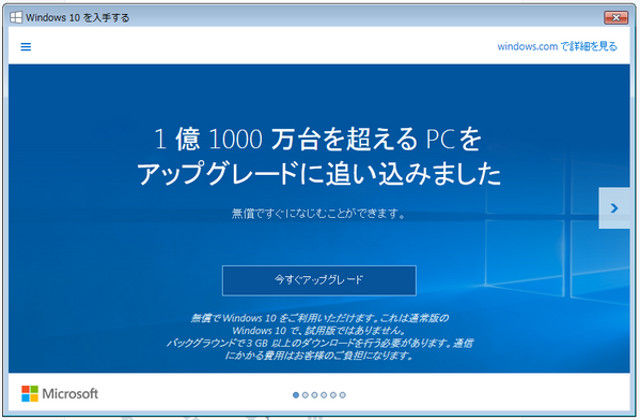Select the fifth page indicator dot
The image size is (640, 420).
point(333,395)
